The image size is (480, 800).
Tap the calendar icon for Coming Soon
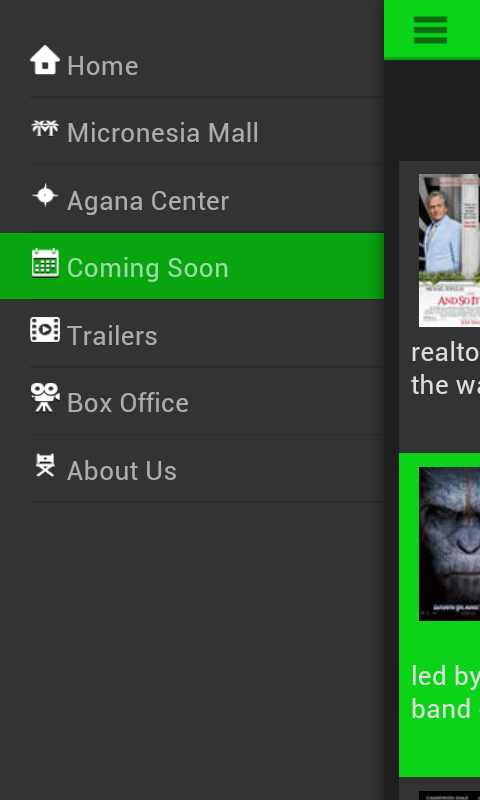[45, 263]
